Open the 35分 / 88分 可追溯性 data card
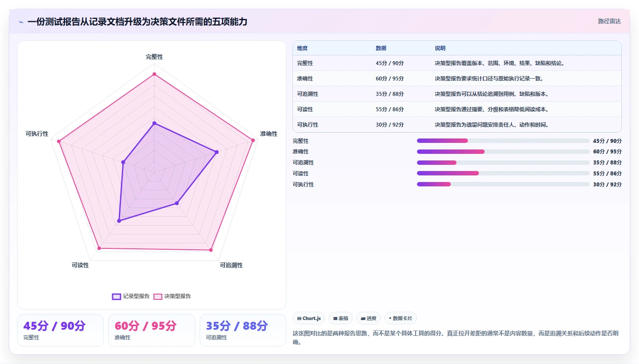639x364 pixels. pos(243,330)
